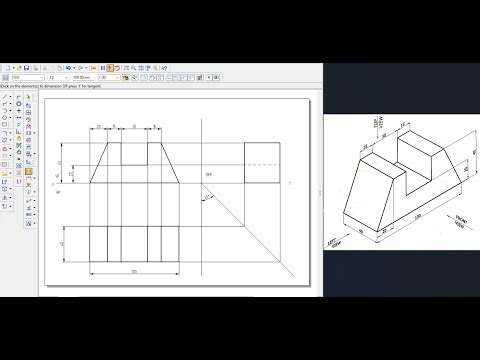Toggle the highlighted Select tool in top toolbar
This screenshot has height=360, width=480.
[110, 68]
